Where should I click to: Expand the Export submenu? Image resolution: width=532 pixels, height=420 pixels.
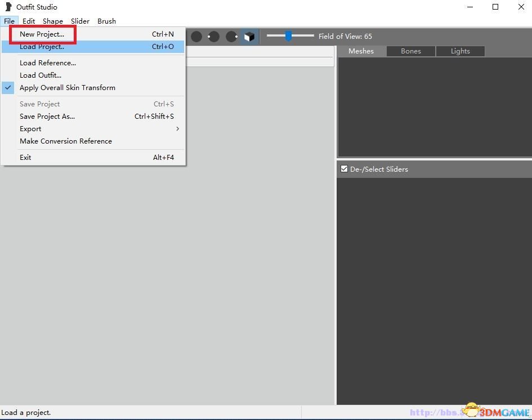[x=93, y=129]
